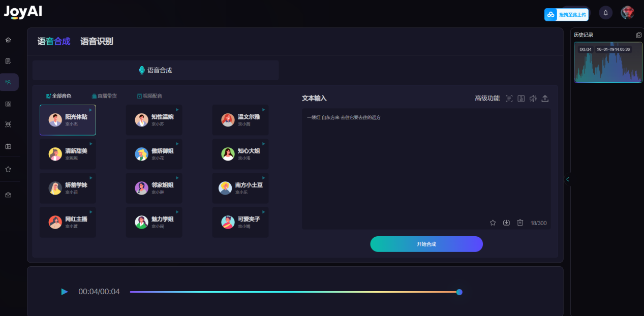
Task: Open the box icon at sidebar bottom
Action: [x=8, y=195]
